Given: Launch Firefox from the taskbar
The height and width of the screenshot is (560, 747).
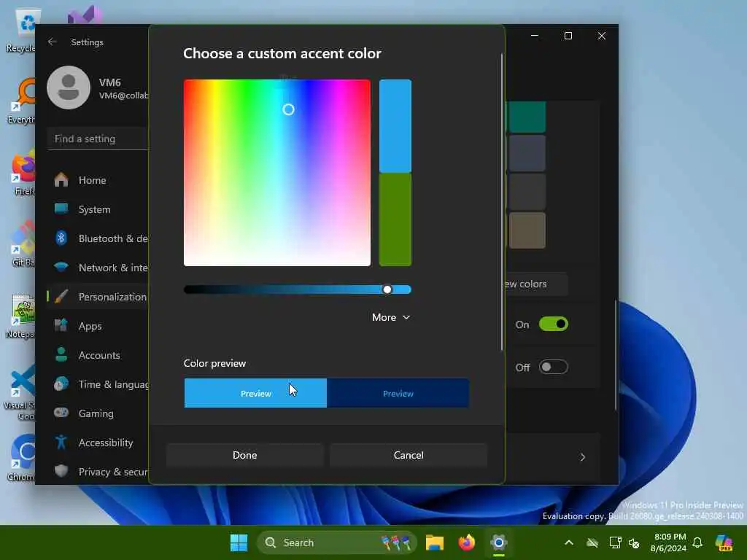Looking at the screenshot, I should 466,542.
